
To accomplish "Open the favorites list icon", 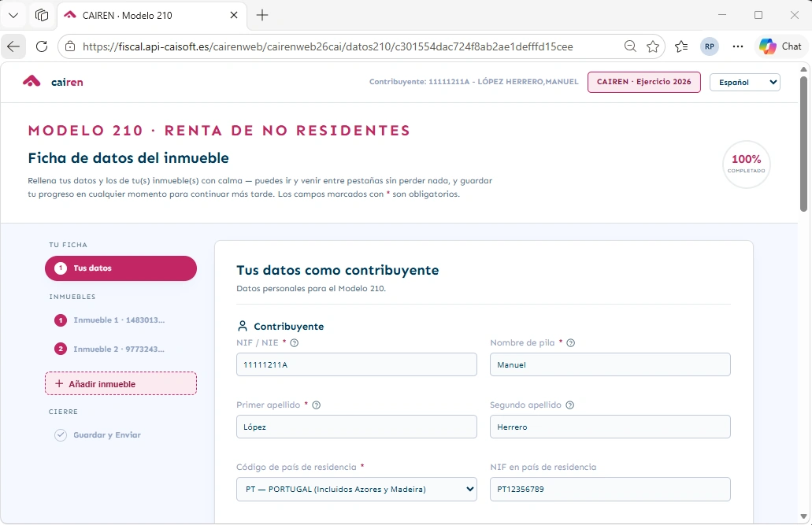I will pos(681,46).
